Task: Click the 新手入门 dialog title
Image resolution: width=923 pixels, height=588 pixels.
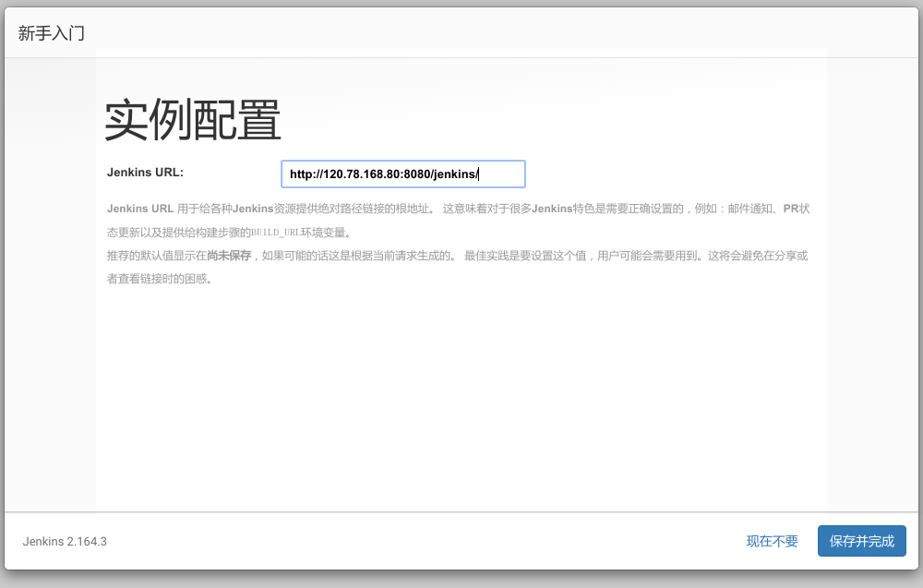Action: (x=52, y=32)
